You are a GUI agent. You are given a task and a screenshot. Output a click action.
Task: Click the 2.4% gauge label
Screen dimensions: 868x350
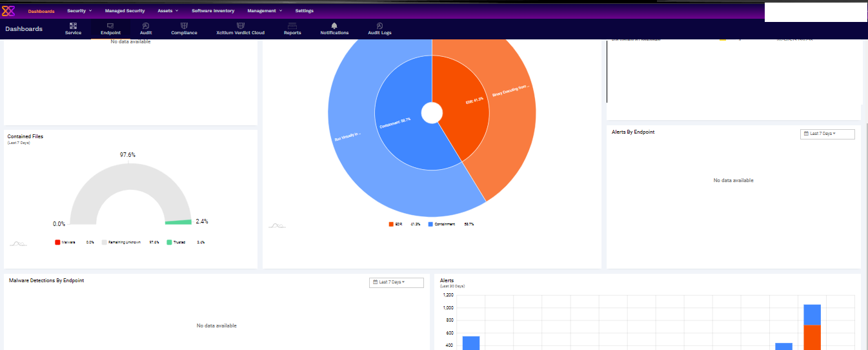pos(202,221)
